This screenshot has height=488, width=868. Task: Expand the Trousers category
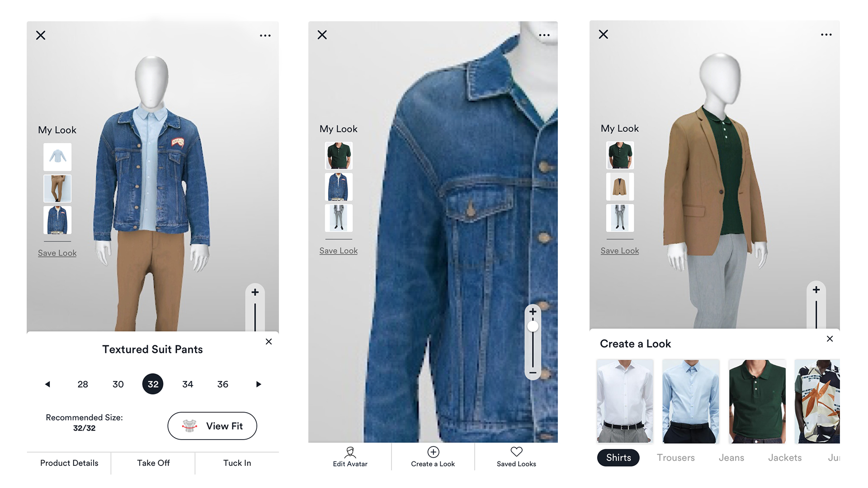675,458
